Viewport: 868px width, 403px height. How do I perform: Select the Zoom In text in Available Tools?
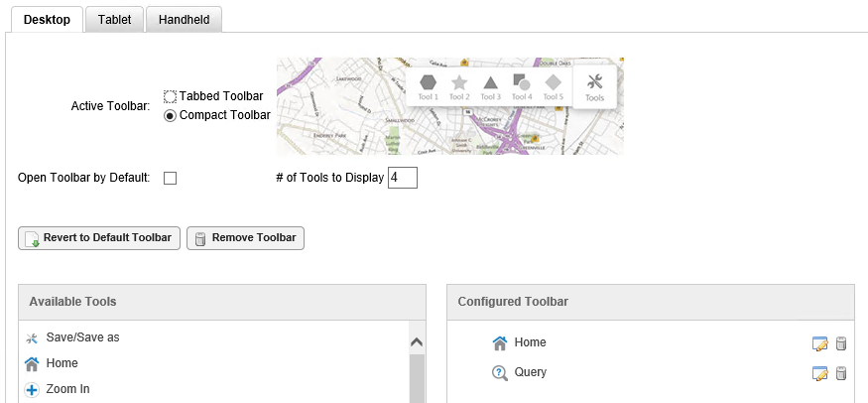point(67,389)
